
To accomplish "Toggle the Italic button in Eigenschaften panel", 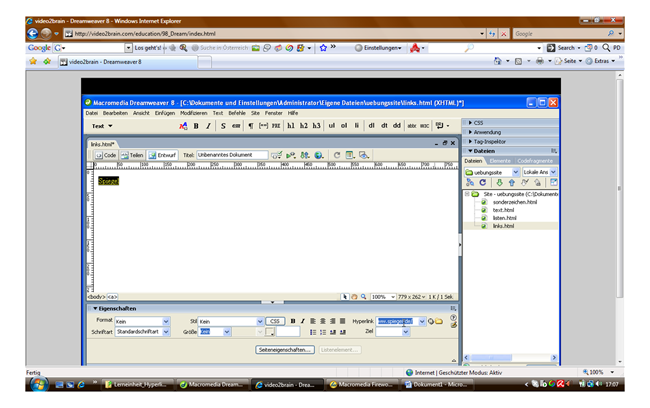I will coord(303,321).
